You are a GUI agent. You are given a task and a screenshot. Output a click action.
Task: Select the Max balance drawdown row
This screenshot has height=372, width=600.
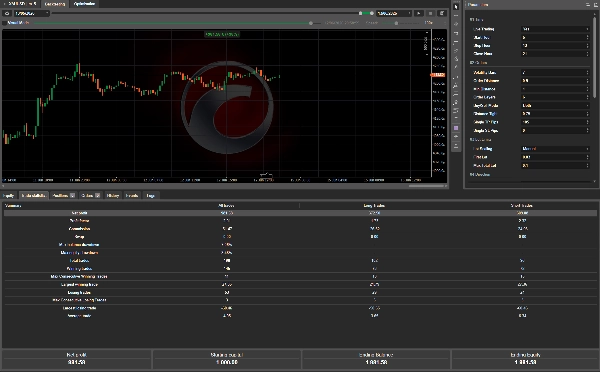tap(300, 245)
